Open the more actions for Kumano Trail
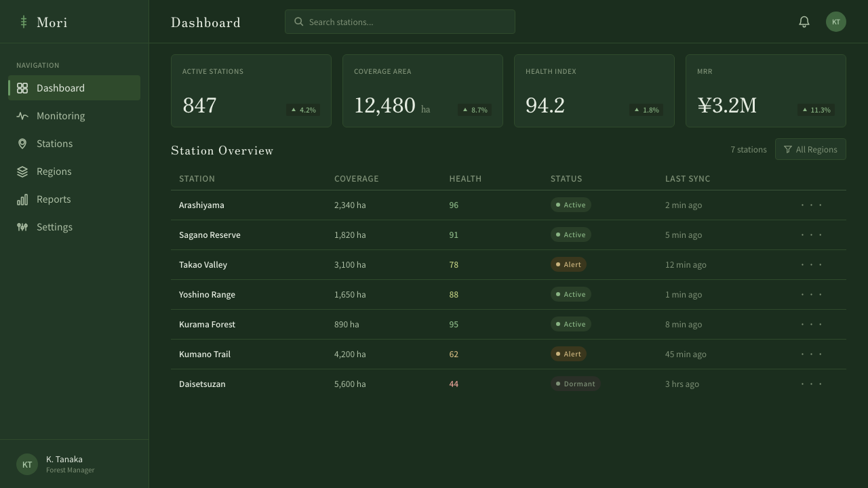Screen dimensions: 868x488 (811, 354)
